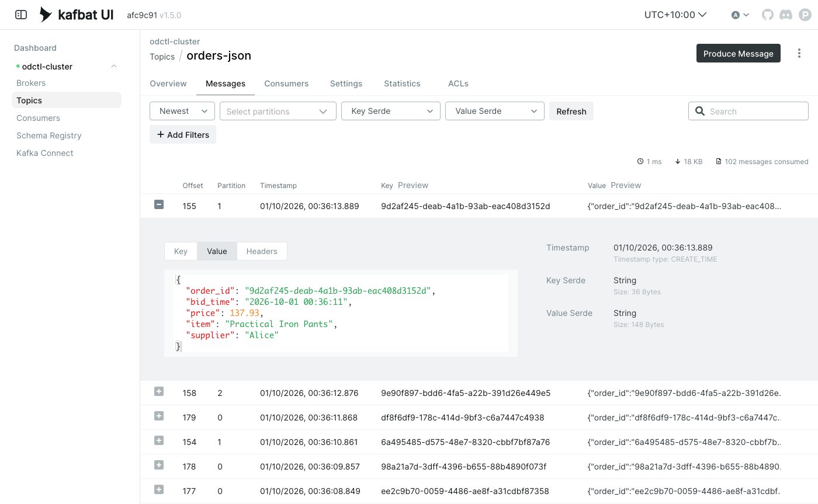Click the Add Filters button
The height and width of the screenshot is (504, 818).
[x=183, y=134]
